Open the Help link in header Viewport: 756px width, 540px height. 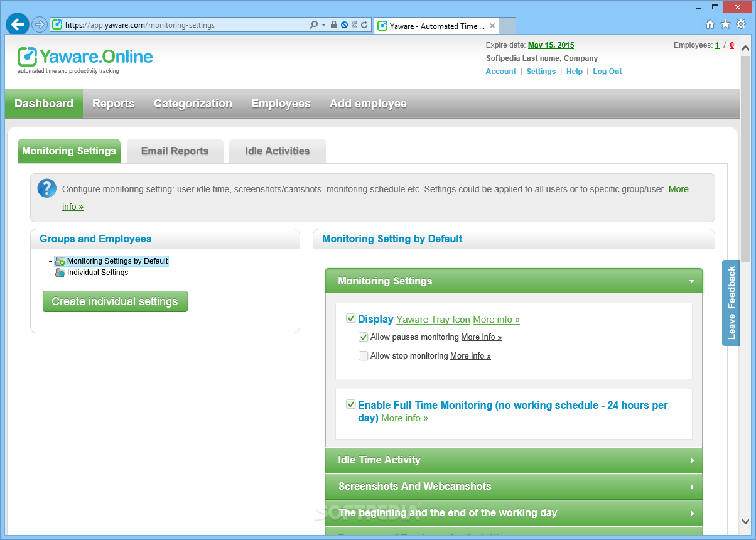[574, 72]
